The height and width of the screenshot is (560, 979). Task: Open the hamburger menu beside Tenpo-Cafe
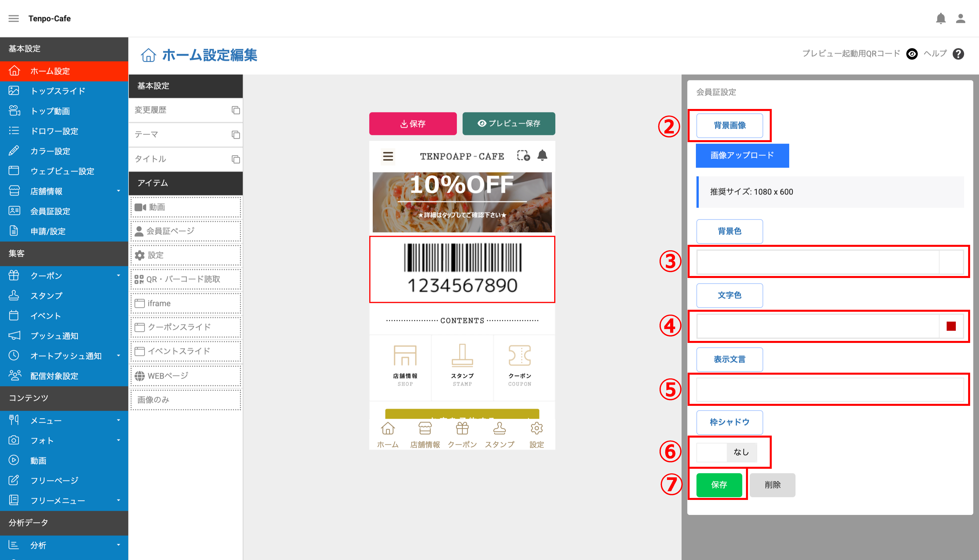coord(13,19)
